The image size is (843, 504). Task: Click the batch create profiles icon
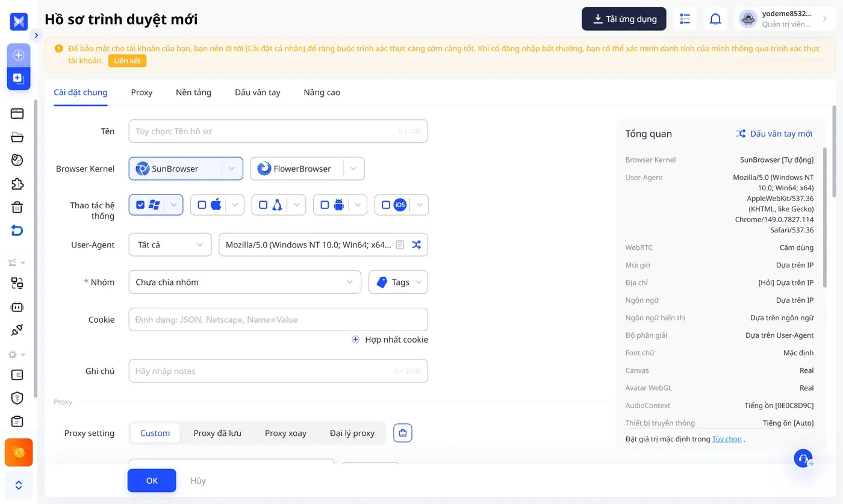tap(19, 78)
